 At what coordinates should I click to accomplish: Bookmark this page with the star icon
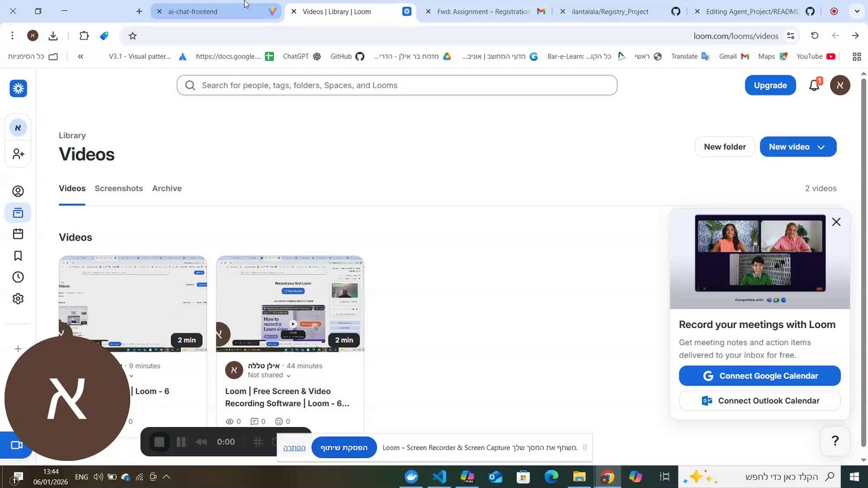coord(133,36)
